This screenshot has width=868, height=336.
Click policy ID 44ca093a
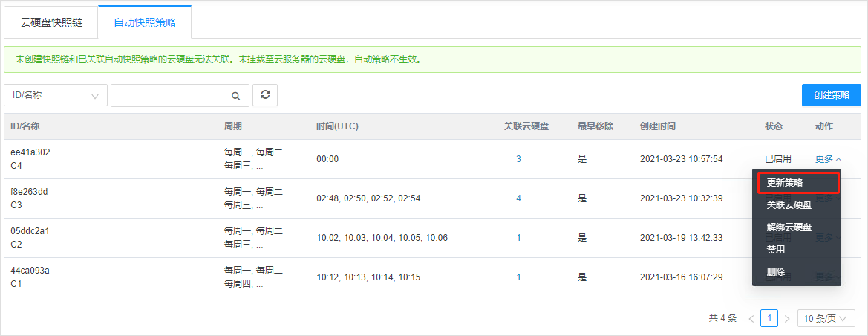30,271
